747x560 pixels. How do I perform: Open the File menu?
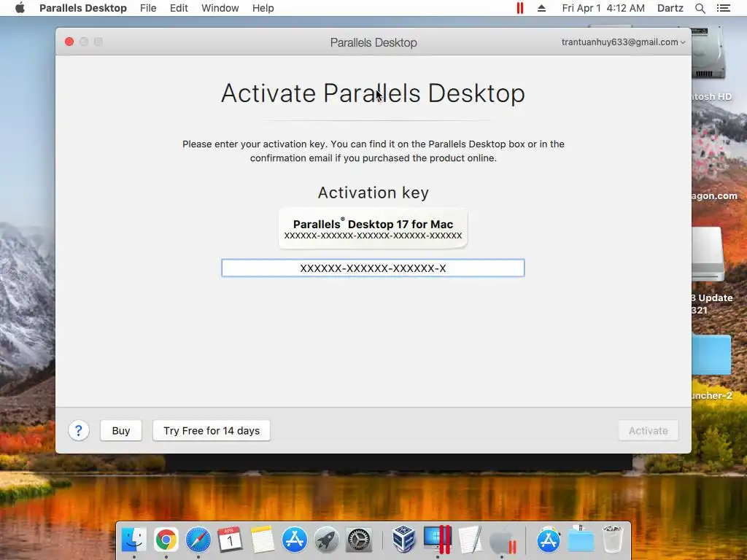click(x=148, y=8)
